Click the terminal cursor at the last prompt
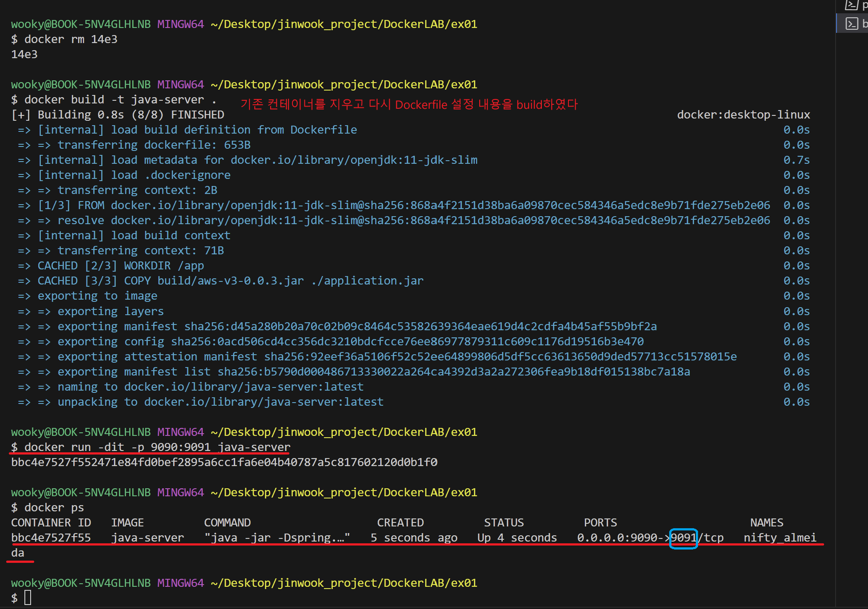This screenshot has height=609, width=868. [28, 597]
